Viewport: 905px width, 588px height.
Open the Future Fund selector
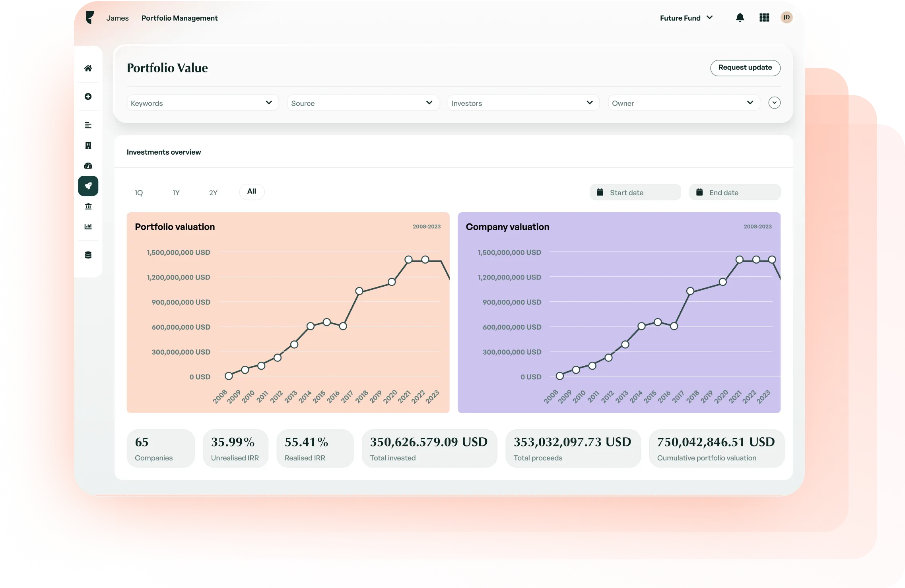(686, 17)
